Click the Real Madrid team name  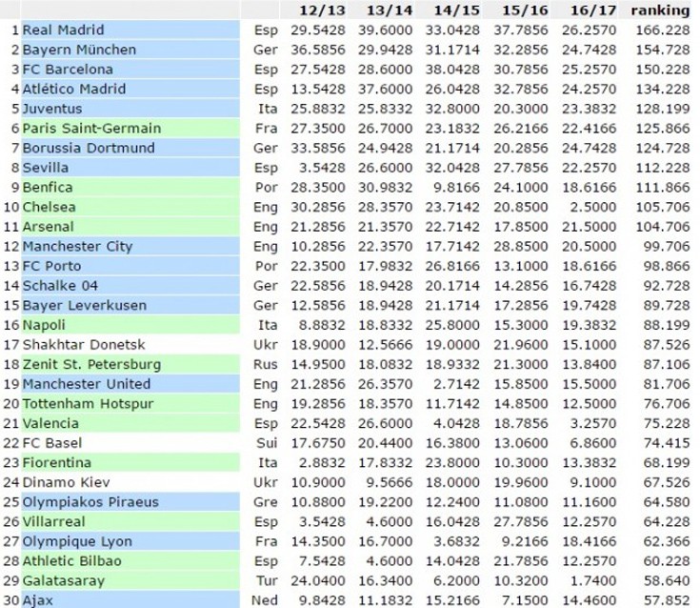point(64,30)
